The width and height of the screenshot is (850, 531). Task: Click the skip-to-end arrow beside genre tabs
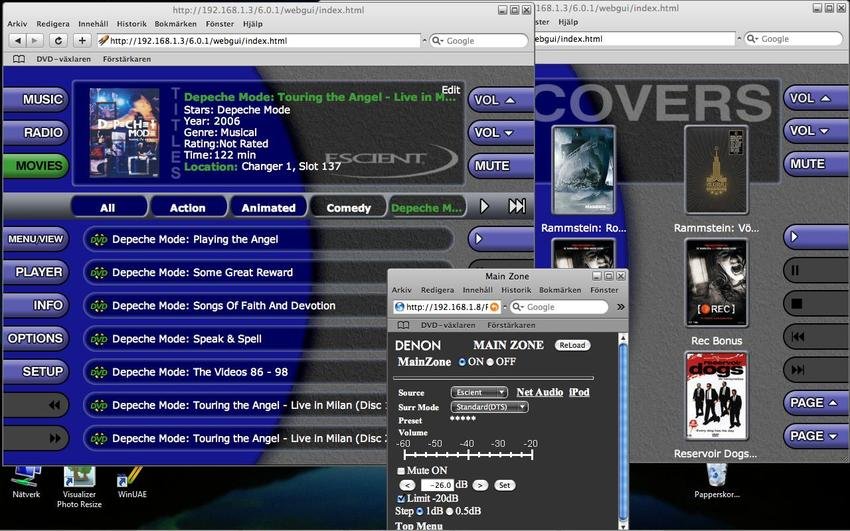click(517, 206)
